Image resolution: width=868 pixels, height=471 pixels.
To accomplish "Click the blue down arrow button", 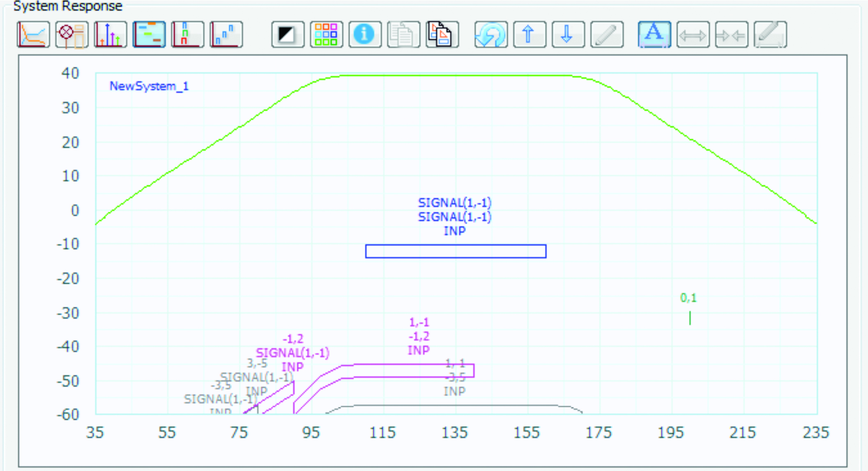I will [568, 35].
